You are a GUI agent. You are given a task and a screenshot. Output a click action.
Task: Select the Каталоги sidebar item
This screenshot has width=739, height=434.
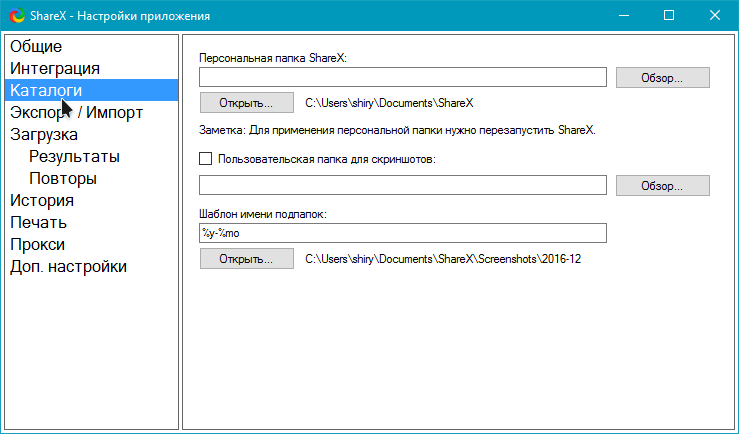point(91,90)
